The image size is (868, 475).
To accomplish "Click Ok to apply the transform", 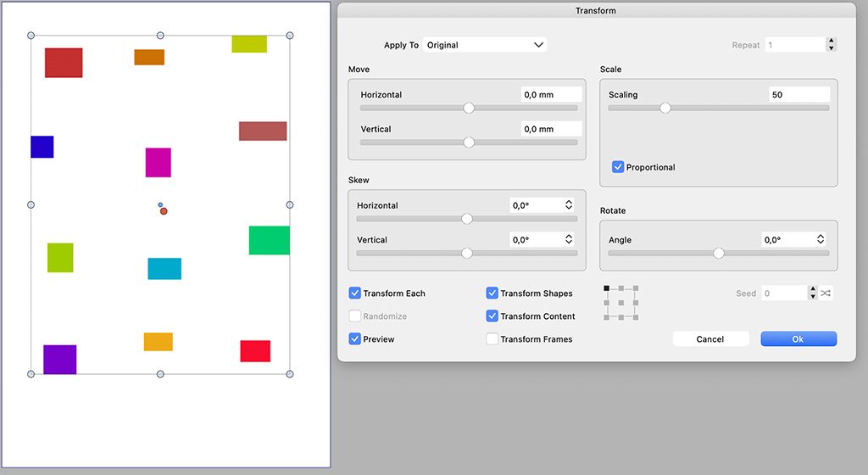I will (798, 339).
